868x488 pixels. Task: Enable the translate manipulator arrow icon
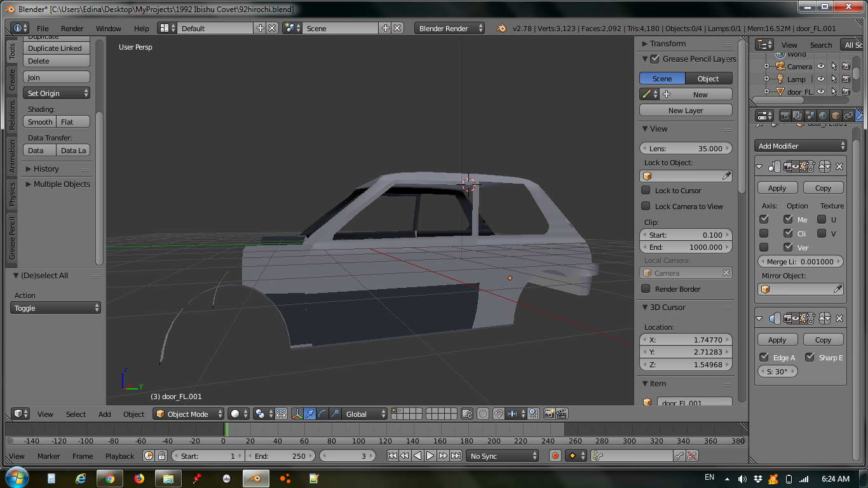(309, 414)
